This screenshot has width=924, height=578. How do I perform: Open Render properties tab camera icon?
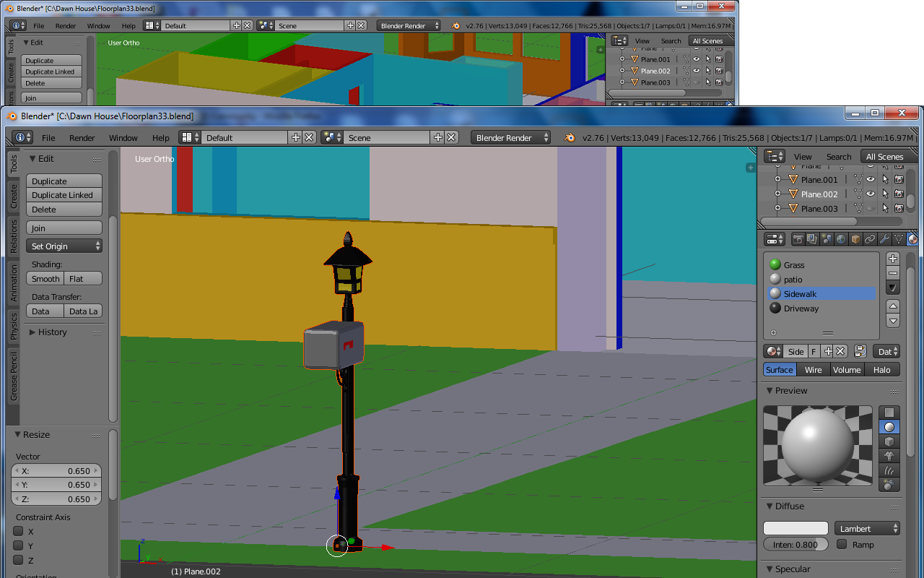click(798, 239)
